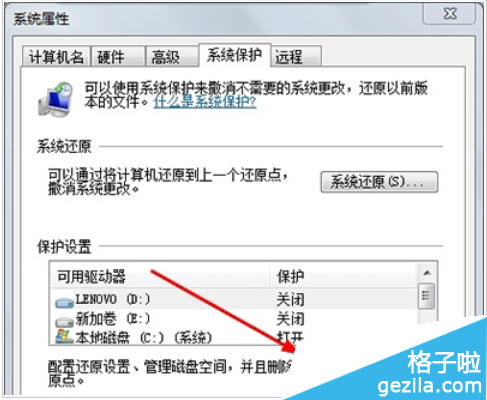
Task: Click the drive list scrollbar thumb
Action: pyautogui.click(x=427, y=296)
